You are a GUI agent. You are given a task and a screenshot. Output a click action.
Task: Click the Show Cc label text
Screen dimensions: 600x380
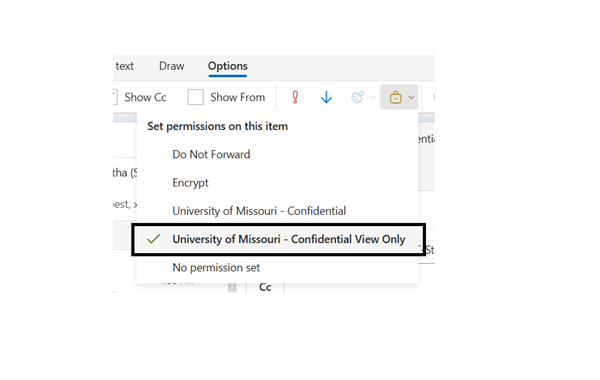tap(145, 97)
